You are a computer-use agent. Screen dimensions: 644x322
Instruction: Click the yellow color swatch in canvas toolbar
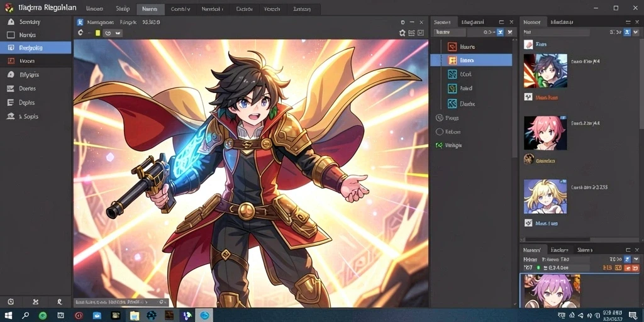click(97, 33)
